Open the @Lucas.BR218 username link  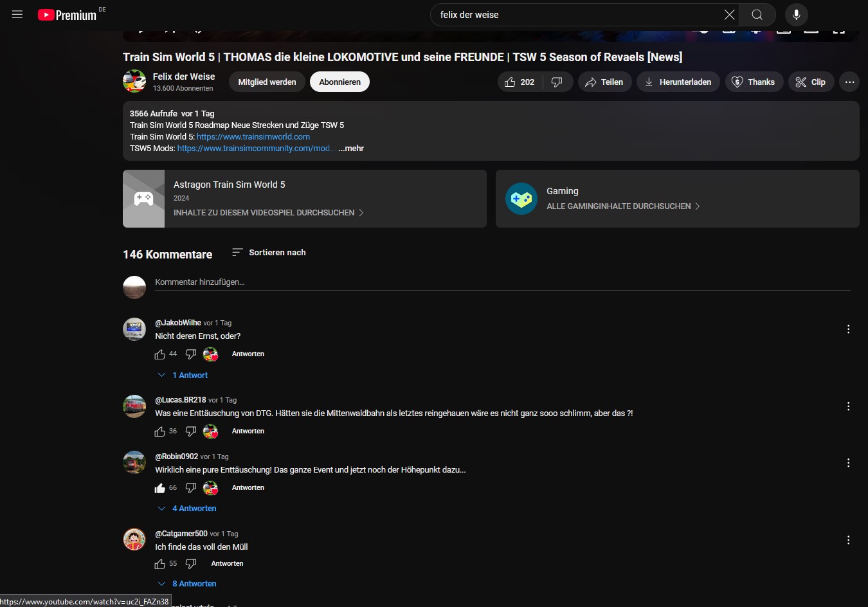[181, 400]
